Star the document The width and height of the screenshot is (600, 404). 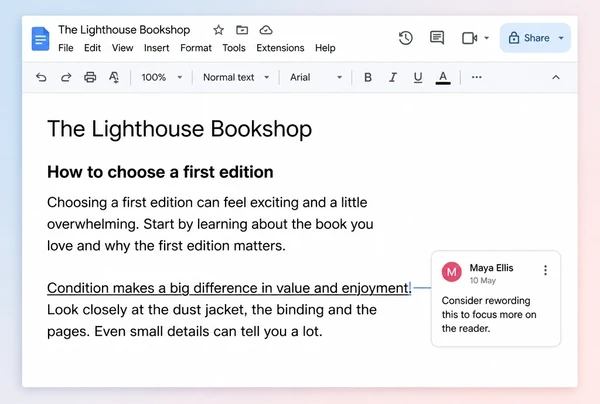click(218, 30)
